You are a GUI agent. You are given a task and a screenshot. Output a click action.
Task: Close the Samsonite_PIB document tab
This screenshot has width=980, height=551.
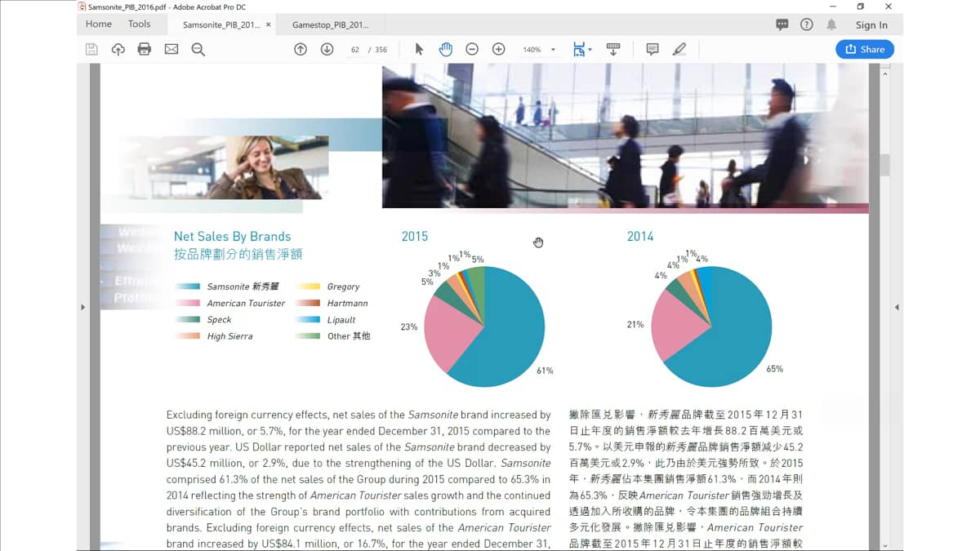[x=269, y=24]
